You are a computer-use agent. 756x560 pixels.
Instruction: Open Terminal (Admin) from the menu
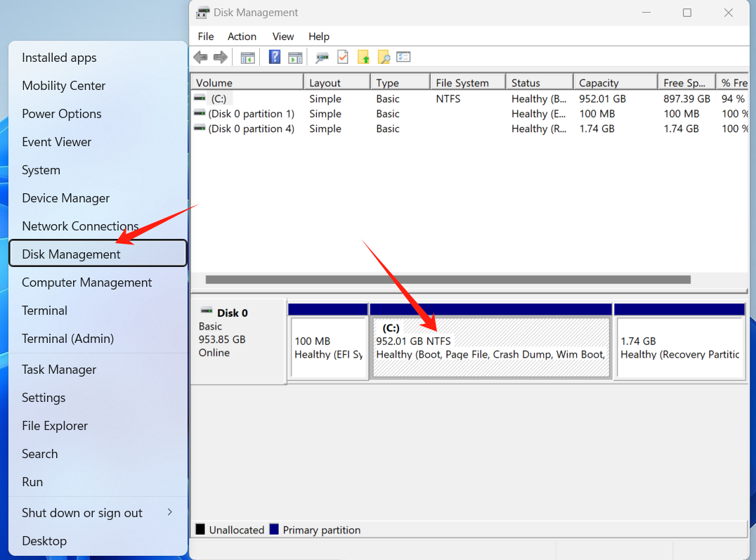coord(67,339)
